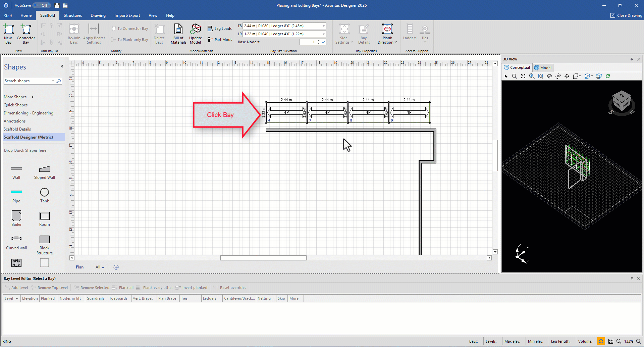The width and height of the screenshot is (644, 347).
Task: Toggle the orange sync status button
Action: click(x=601, y=341)
